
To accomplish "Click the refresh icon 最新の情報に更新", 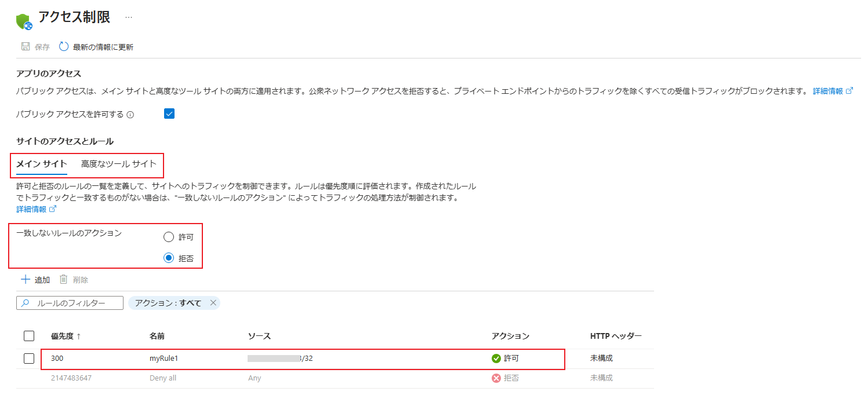I will point(64,47).
